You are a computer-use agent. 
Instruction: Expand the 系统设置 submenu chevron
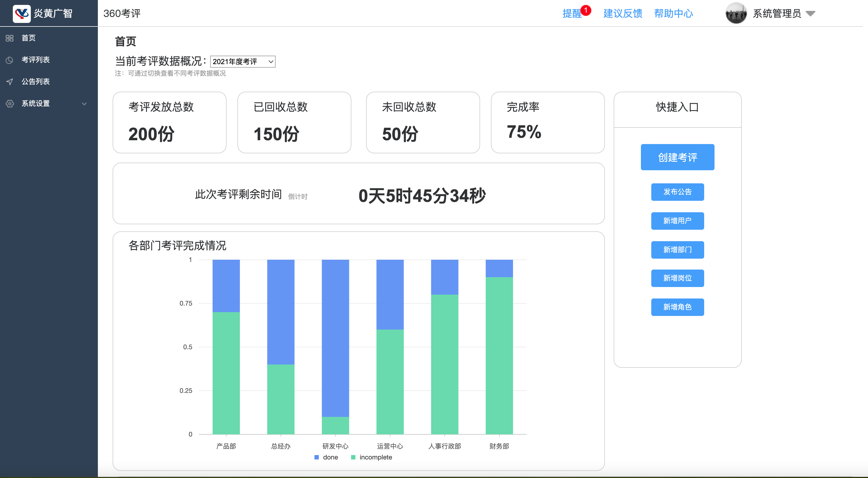coord(84,104)
